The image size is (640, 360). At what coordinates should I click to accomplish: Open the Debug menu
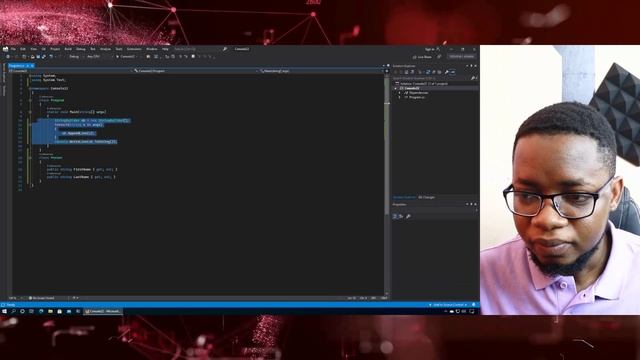81,49
